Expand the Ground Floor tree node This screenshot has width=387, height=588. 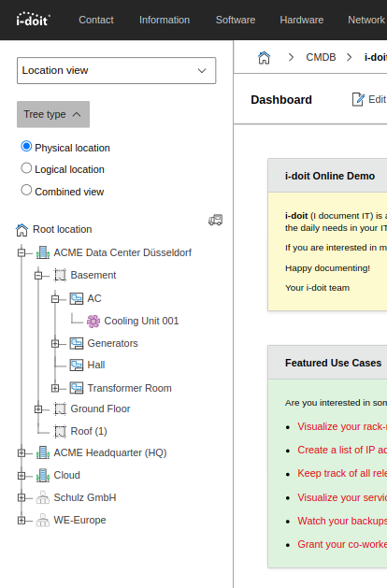38,409
